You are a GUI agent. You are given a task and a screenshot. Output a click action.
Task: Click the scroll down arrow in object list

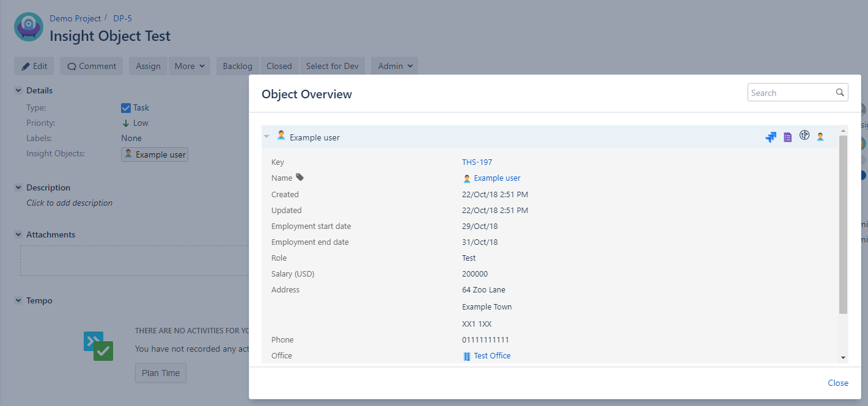point(843,358)
